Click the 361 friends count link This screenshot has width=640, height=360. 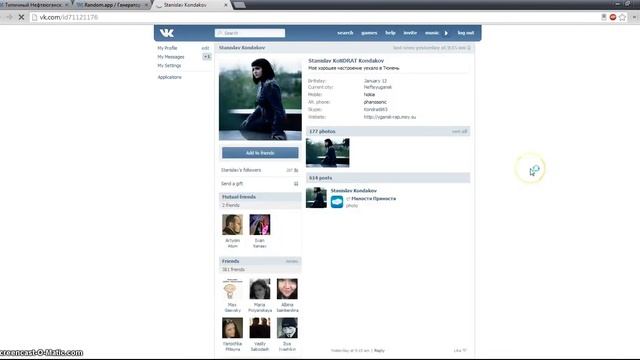(x=233, y=269)
